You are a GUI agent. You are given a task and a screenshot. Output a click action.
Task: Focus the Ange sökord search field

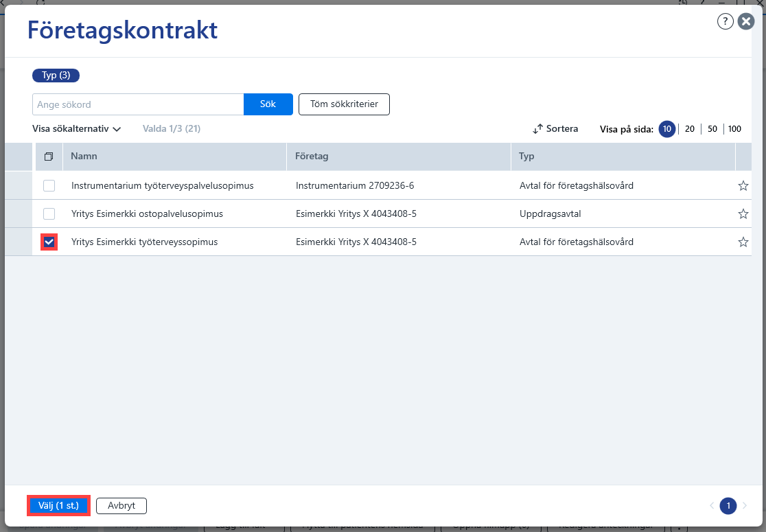(x=138, y=104)
